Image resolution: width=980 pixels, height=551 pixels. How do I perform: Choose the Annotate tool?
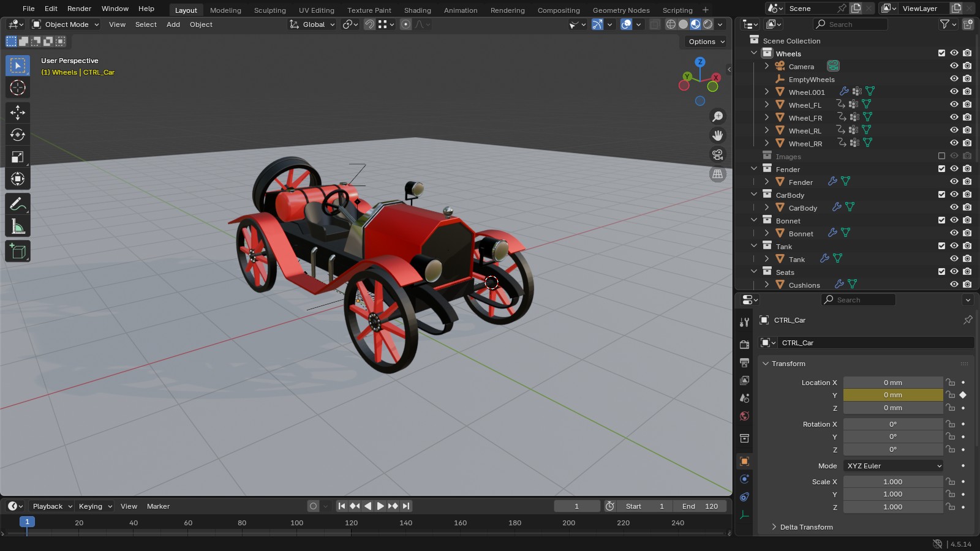[18, 204]
